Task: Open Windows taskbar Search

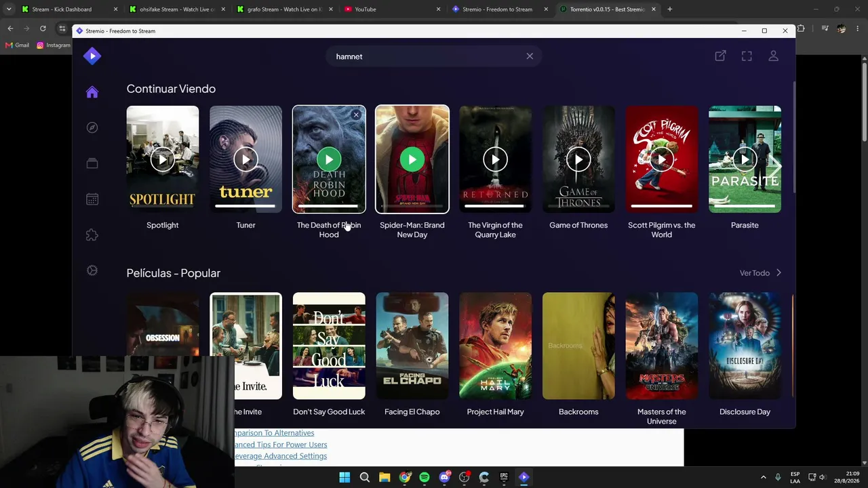Action: click(365, 477)
